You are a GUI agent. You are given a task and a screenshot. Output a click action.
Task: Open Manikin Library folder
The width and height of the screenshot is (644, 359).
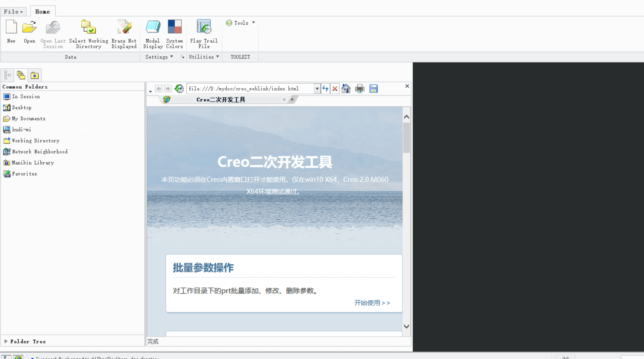click(x=28, y=163)
